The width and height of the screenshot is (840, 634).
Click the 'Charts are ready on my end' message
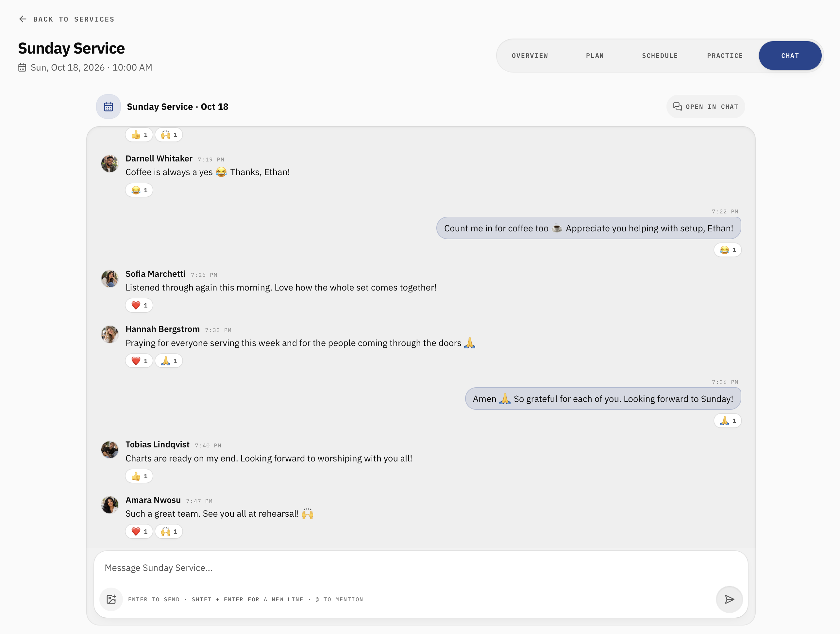[269, 459]
